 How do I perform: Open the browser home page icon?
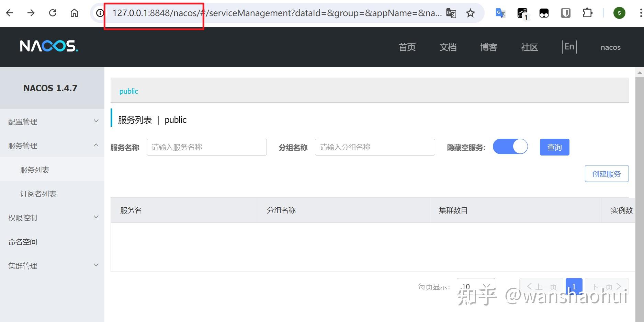pos(74,13)
